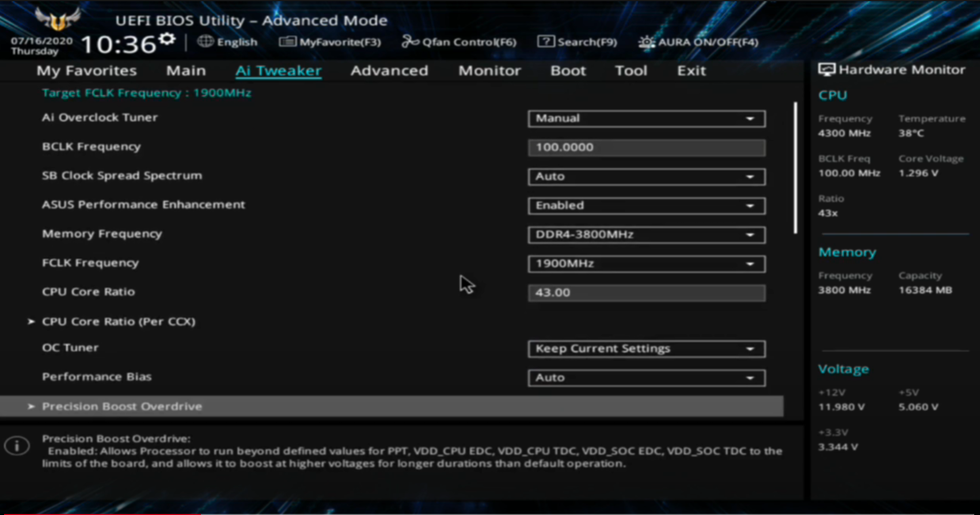Click the 07/16/2020 Thursday date

tap(41, 46)
